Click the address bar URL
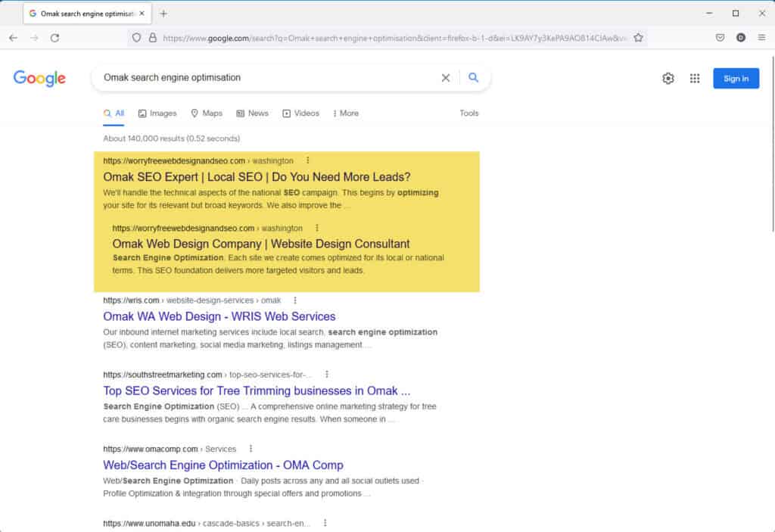This screenshot has width=775, height=532. coord(394,38)
